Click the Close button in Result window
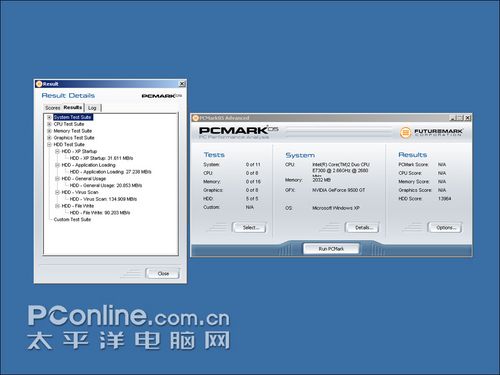Viewport: 500px width, 375px height. tap(163, 273)
